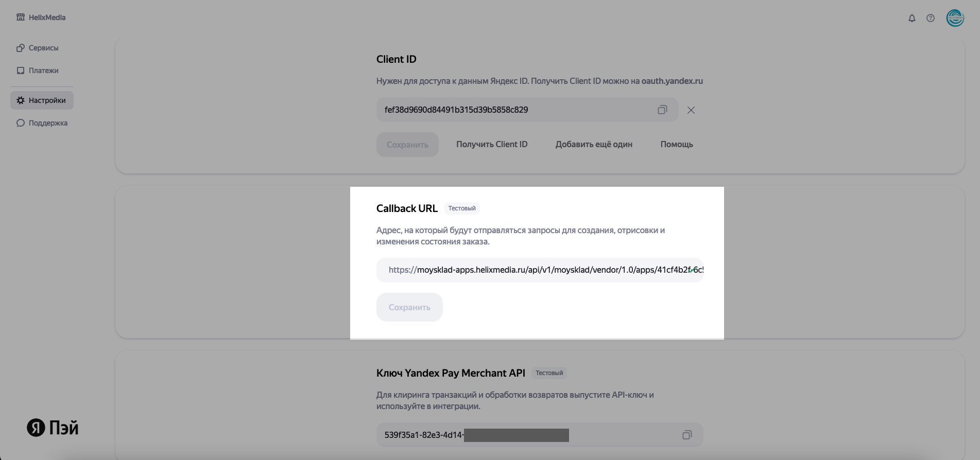
Task: Click the HelixMedia store icon
Action: click(21, 17)
